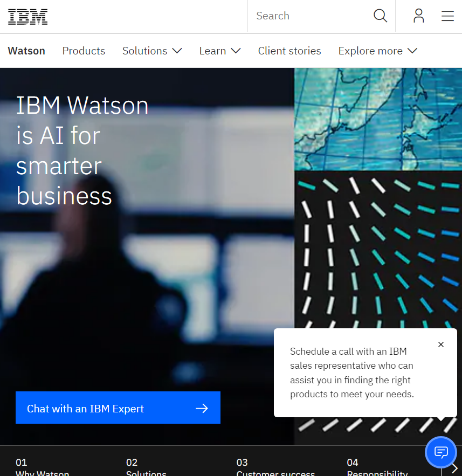462x476 pixels.
Task: Expand the Explore more dropdown
Action: [377, 51]
